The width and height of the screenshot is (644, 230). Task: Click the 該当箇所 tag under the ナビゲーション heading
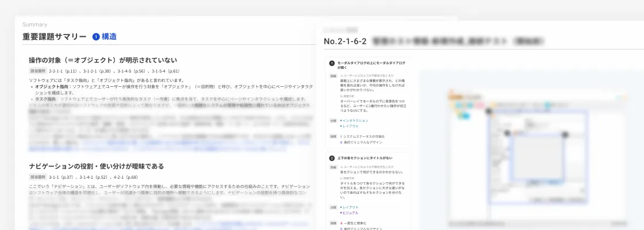click(38, 177)
